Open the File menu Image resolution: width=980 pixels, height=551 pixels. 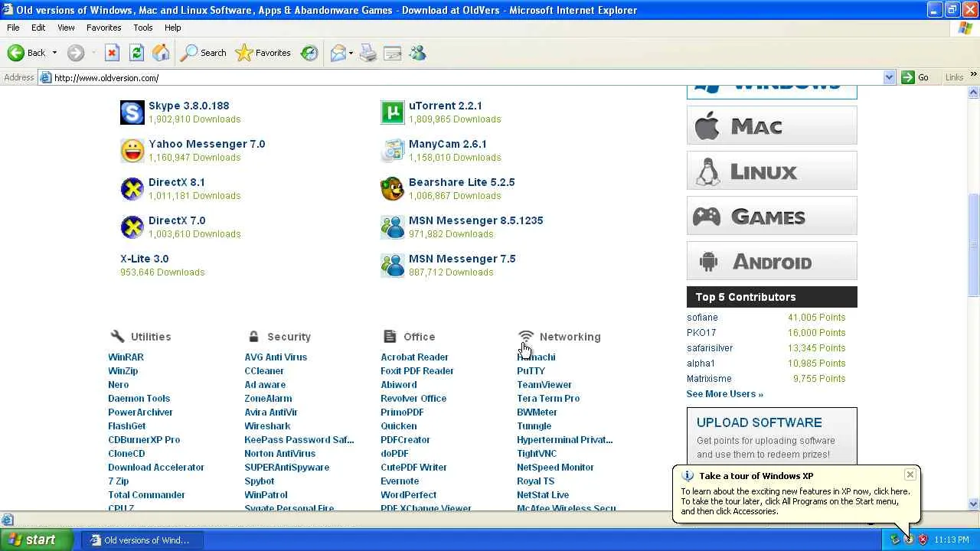coord(13,28)
